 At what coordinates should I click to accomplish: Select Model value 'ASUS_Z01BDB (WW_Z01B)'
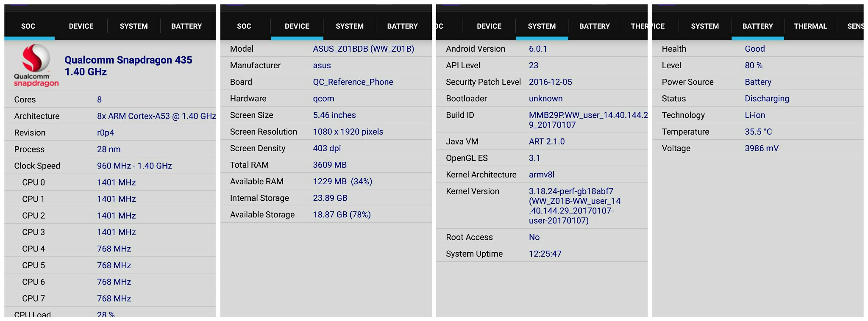363,49
